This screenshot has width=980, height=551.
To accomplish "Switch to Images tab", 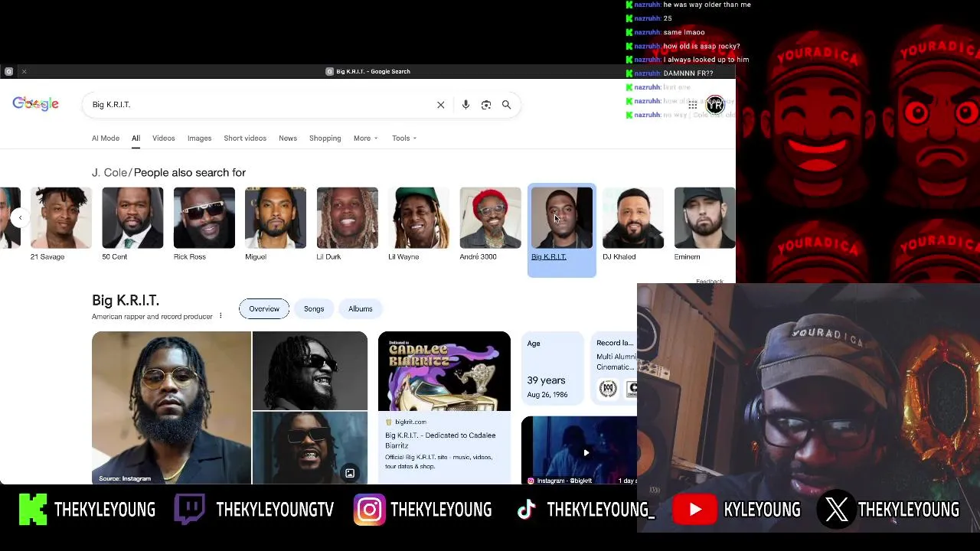I will (x=199, y=139).
